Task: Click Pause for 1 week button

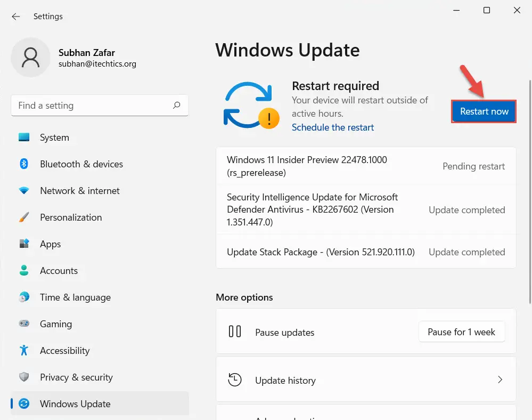Action: coord(461,332)
